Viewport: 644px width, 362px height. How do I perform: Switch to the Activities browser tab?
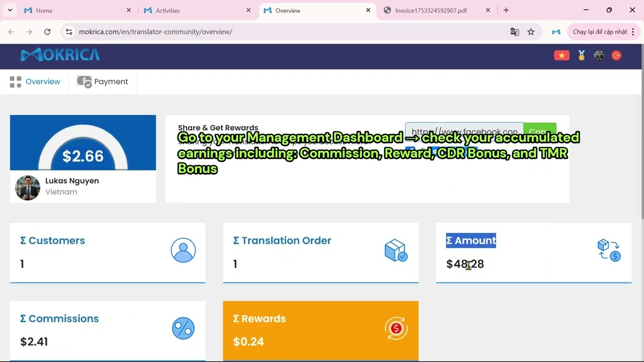[197, 10]
